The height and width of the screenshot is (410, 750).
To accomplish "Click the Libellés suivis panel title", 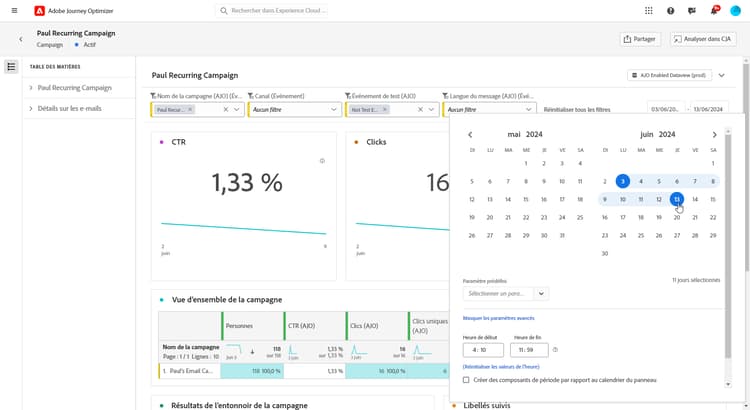I will (x=486, y=405).
